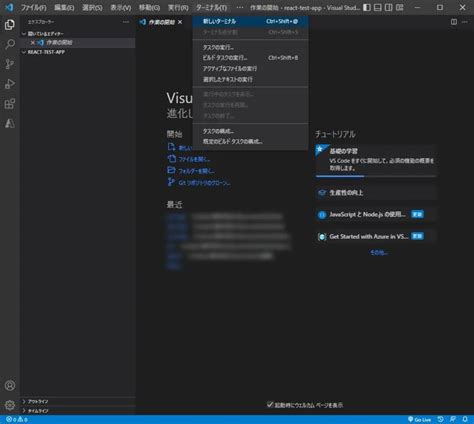Open Explorer panel more actions ellipsis

coord(126,22)
